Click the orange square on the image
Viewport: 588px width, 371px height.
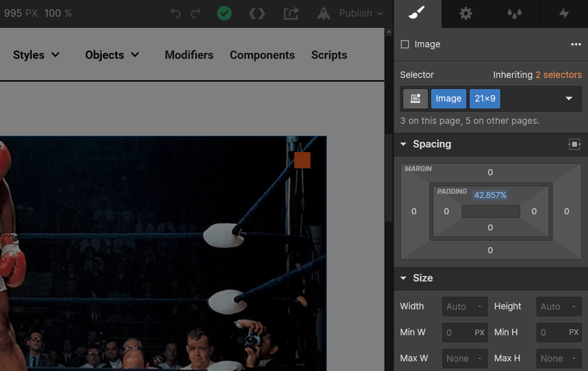[302, 160]
